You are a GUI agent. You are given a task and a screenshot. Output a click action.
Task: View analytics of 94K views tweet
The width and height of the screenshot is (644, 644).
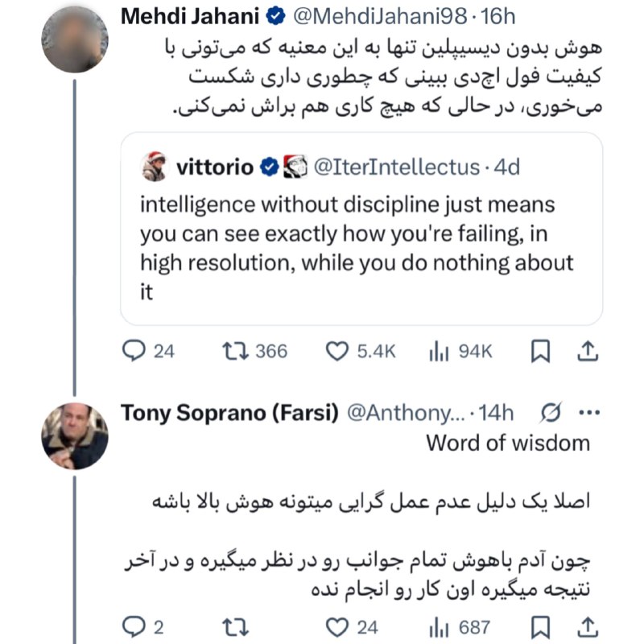click(440, 351)
